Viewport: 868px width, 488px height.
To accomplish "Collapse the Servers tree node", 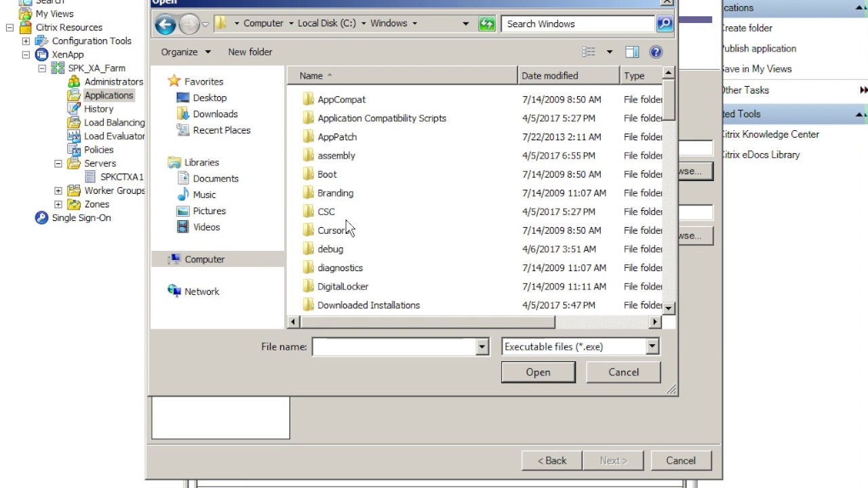I will (x=58, y=163).
